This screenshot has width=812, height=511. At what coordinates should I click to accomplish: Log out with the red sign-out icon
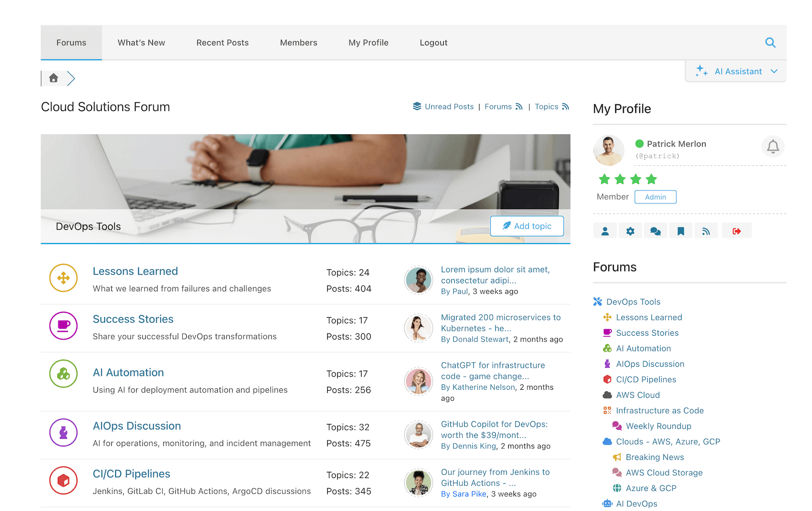point(737,230)
